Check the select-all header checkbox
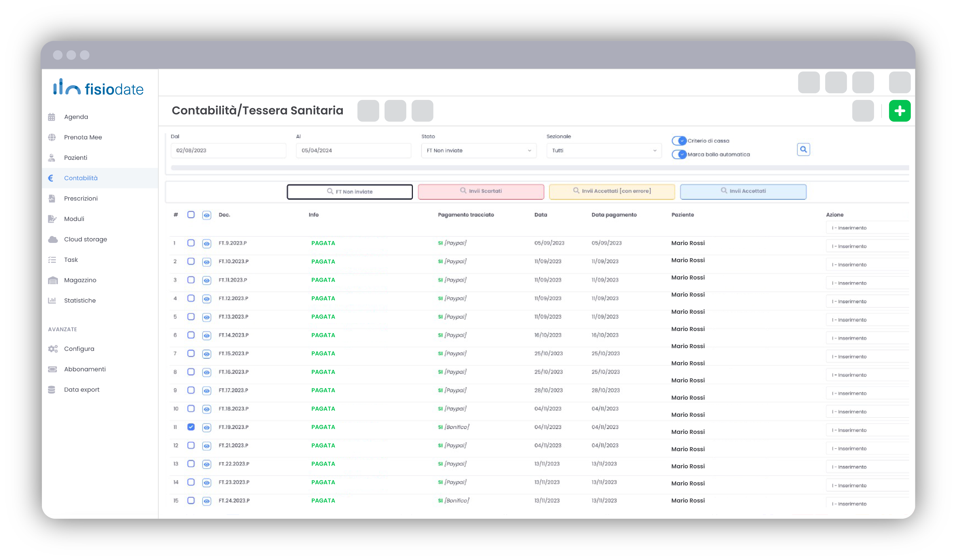 [x=191, y=215]
